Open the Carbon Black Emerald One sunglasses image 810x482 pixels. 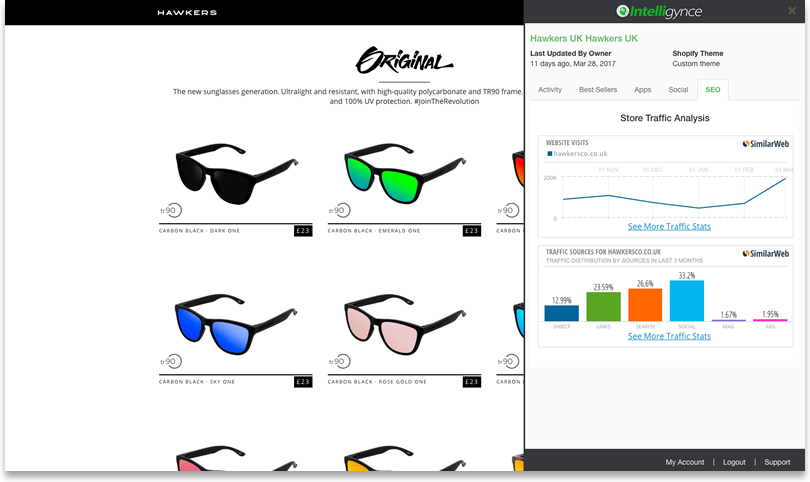tap(404, 173)
